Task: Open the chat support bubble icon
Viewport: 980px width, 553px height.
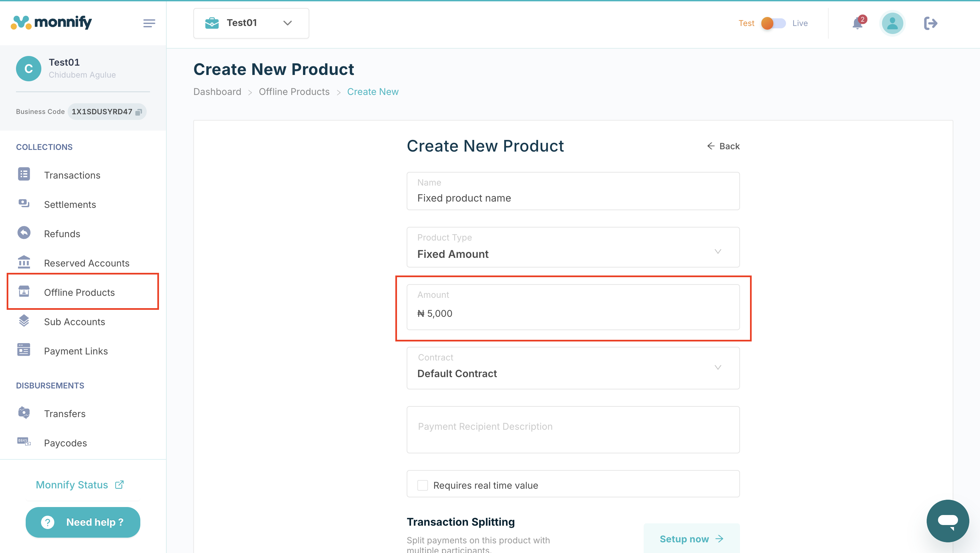Action: click(947, 521)
